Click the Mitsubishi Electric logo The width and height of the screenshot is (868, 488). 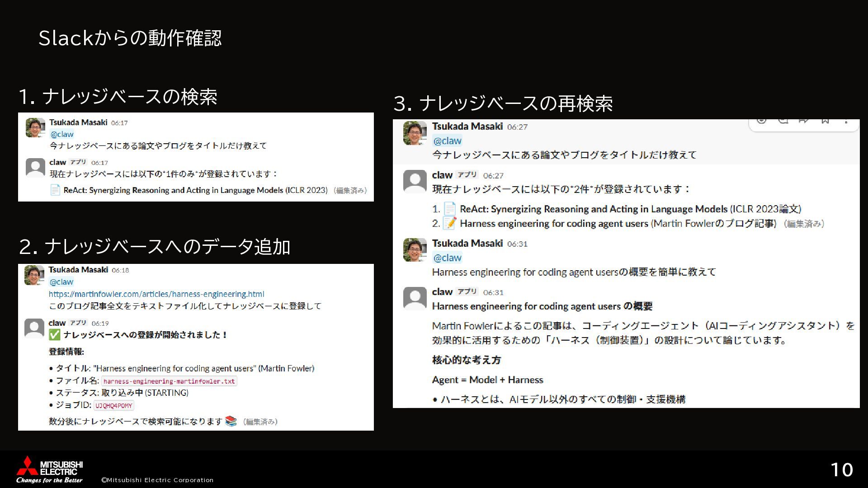[x=50, y=469]
